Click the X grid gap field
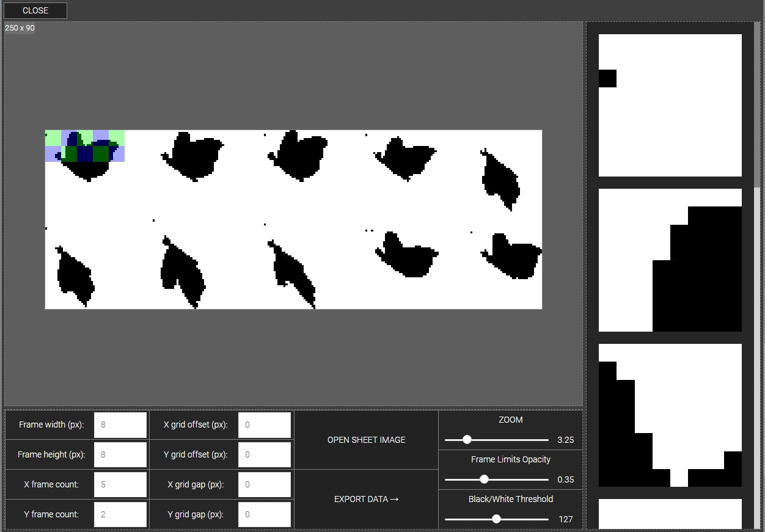Screen dimensions: 765x532 [264, 484]
